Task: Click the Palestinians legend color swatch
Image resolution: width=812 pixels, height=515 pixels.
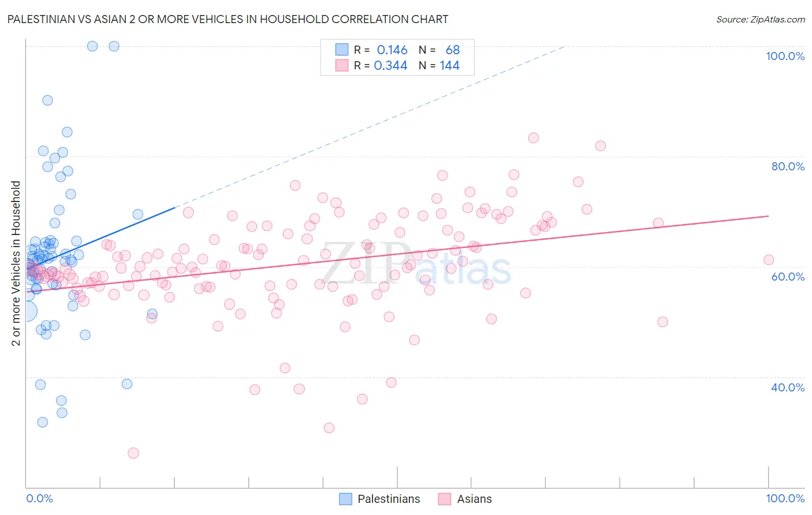Action: (345, 499)
